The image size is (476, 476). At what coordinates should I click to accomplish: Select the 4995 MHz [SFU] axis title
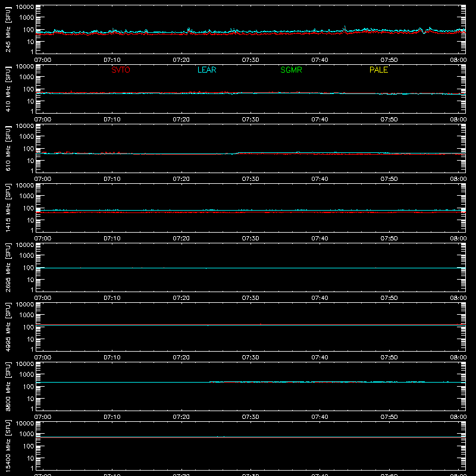click(8, 327)
